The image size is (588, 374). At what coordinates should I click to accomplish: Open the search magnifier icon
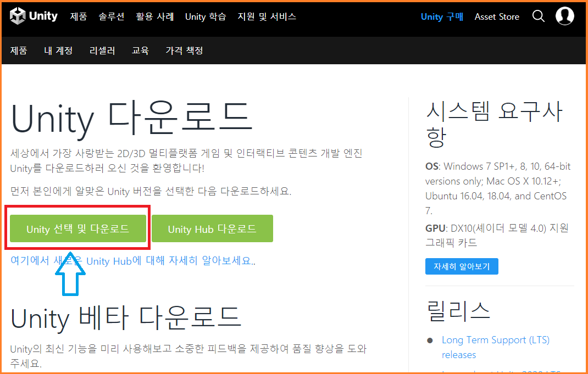539,16
